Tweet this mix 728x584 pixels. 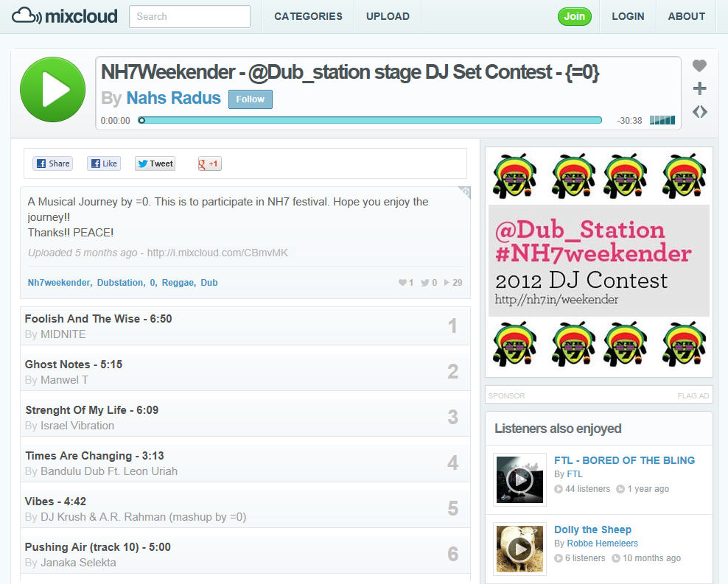pos(155,163)
